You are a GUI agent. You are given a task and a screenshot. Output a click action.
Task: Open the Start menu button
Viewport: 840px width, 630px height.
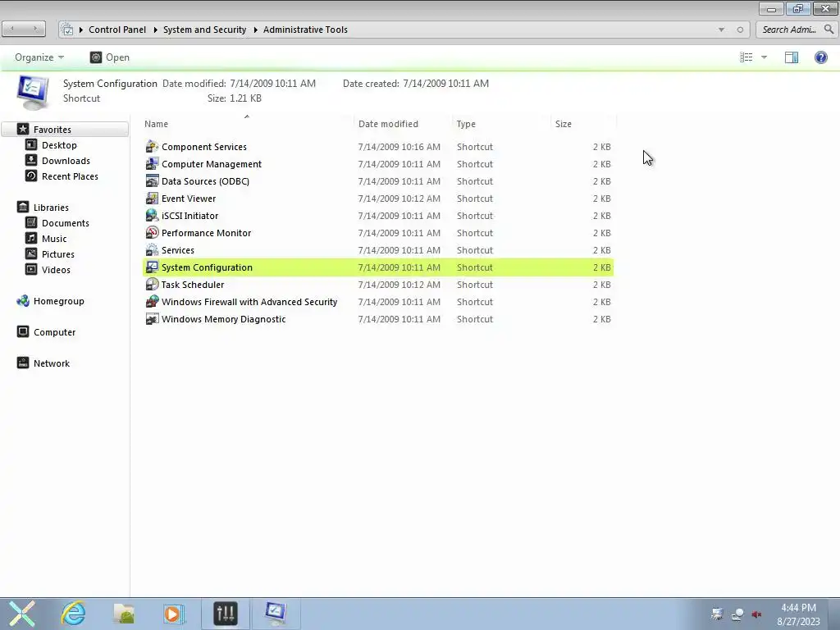click(22, 614)
